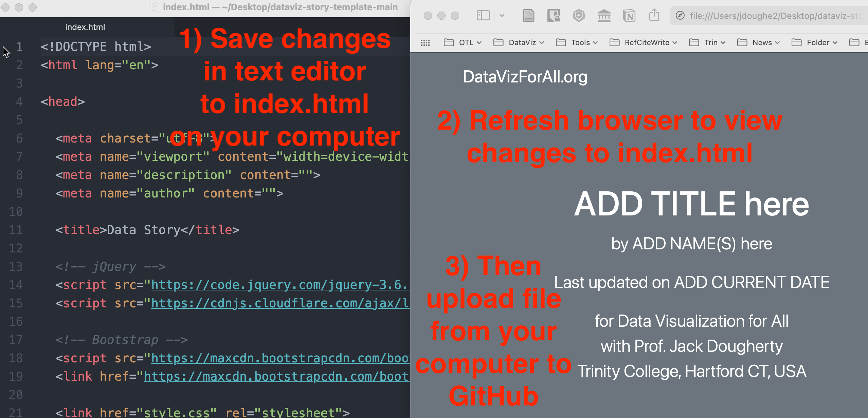
Task: Click the cdnjs cloudflare URL link
Action: click(x=280, y=303)
